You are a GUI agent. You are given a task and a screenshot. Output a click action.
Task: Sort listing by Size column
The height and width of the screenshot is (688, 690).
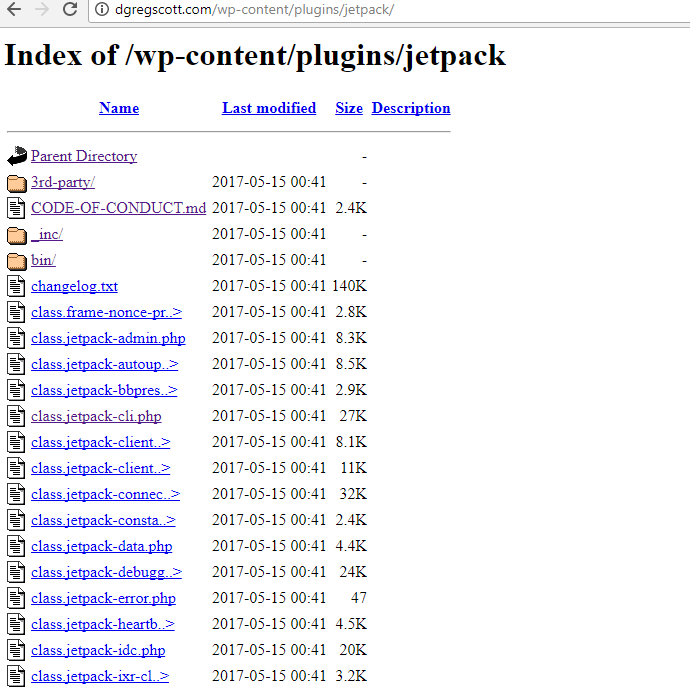[349, 108]
